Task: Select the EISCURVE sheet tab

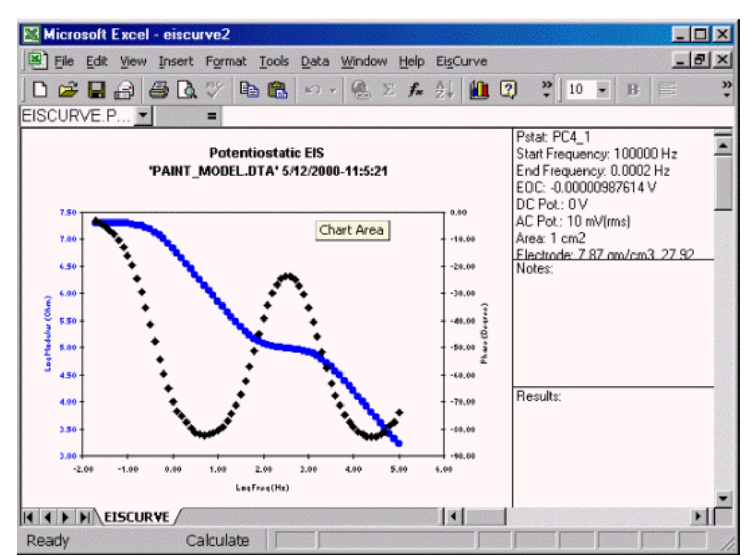Action: 136,517
